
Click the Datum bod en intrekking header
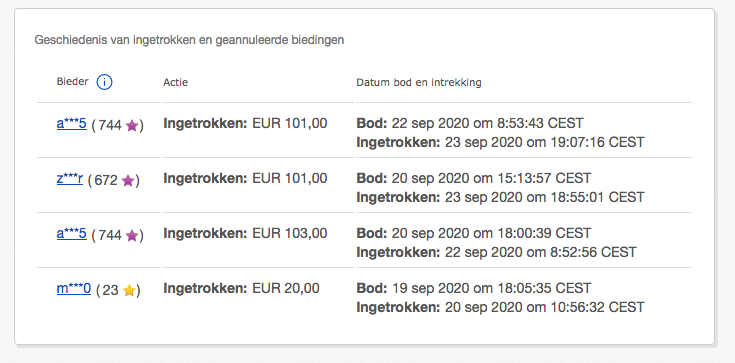coord(419,83)
